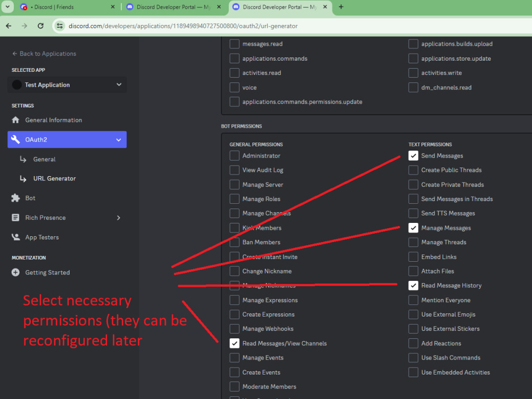Enable Manage Webhooks permission
The height and width of the screenshot is (399, 532).
[x=235, y=329]
